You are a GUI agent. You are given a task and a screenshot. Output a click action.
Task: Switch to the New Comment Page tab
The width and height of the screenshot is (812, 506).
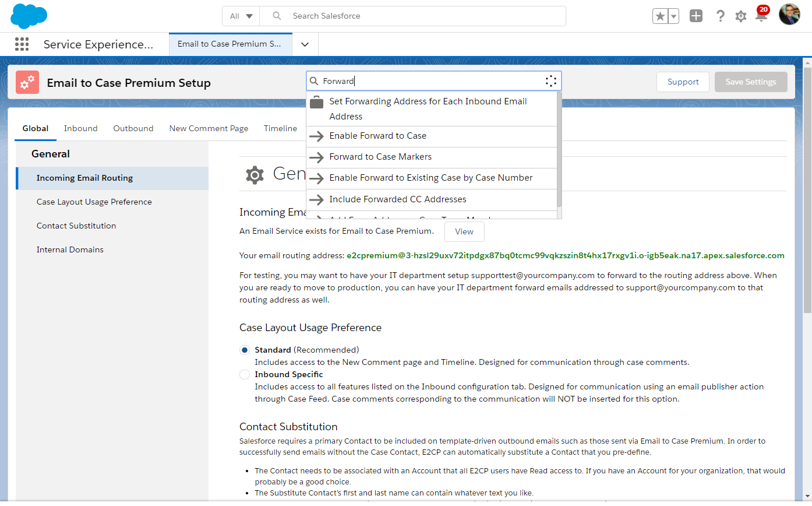[209, 128]
